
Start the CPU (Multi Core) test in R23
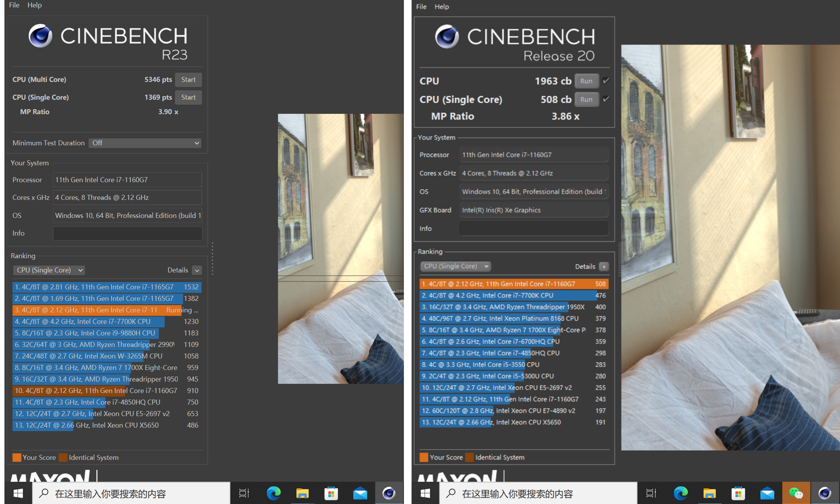[x=188, y=80]
